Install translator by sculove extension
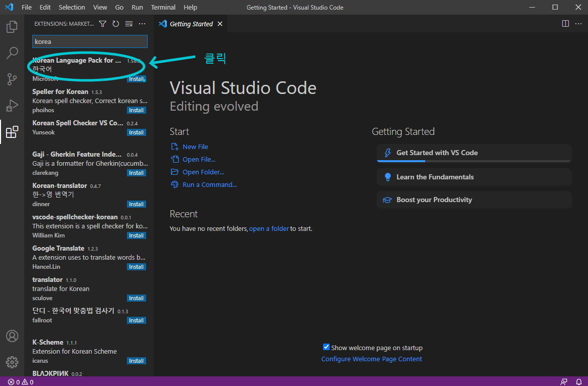The width and height of the screenshot is (588, 386). [x=136, y=298]
